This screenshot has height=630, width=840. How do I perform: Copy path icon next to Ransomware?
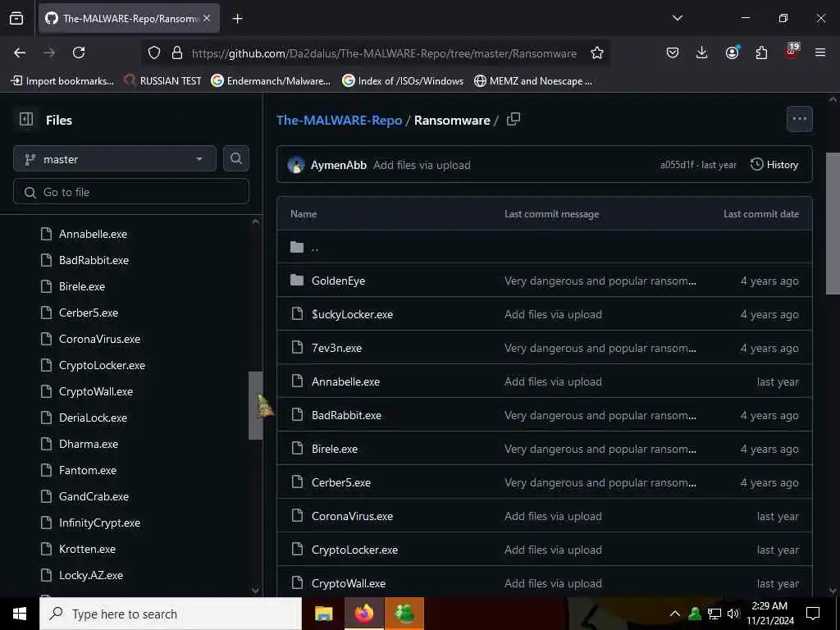click(514, 119)
